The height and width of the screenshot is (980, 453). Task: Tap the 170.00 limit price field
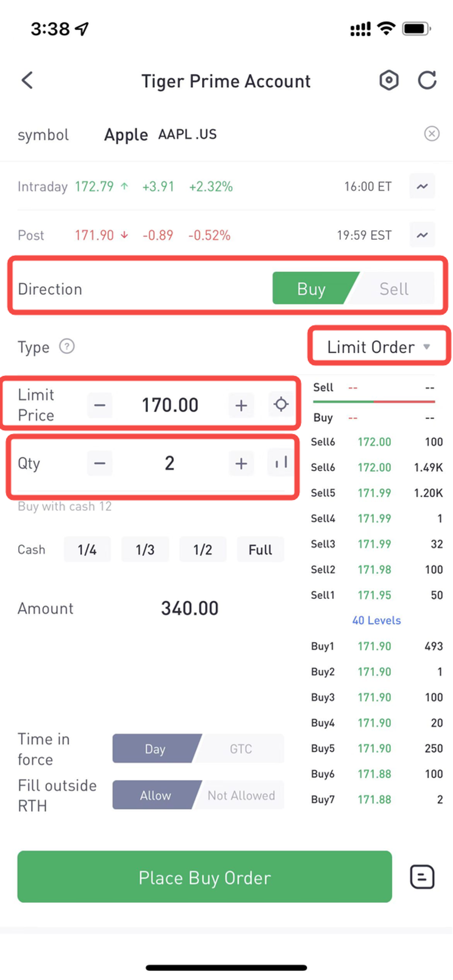pos(170,405)
